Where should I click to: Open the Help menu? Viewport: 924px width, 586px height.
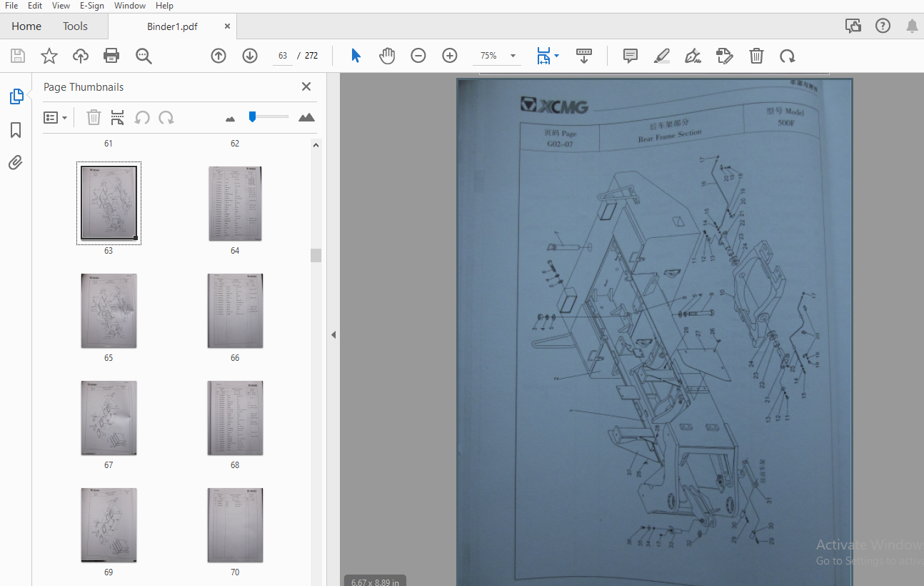pos(164,6)
